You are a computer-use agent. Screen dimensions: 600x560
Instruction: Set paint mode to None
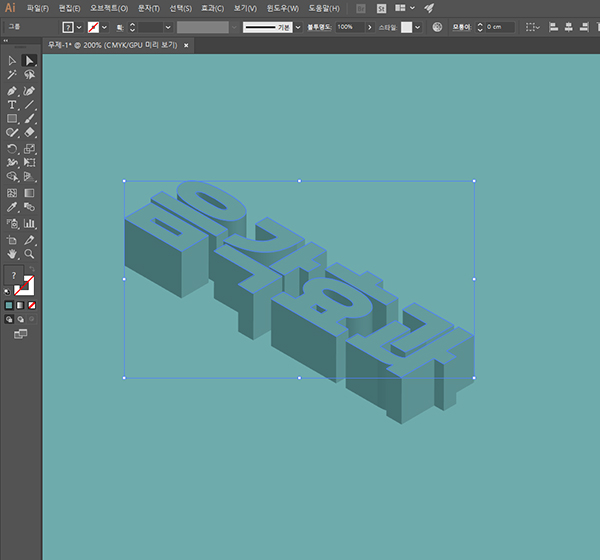32,305
